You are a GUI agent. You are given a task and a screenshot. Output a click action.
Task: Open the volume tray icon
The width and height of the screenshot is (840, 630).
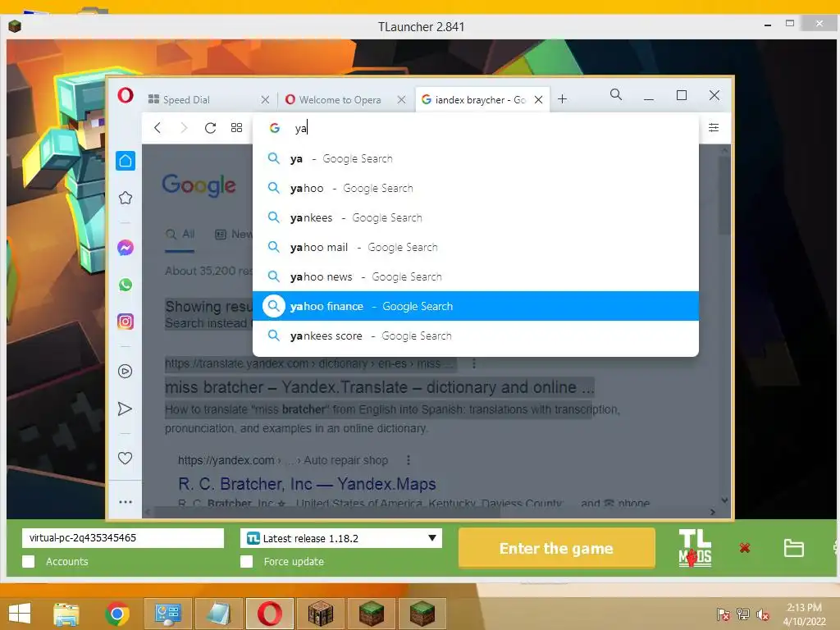(x=762, y=614)
